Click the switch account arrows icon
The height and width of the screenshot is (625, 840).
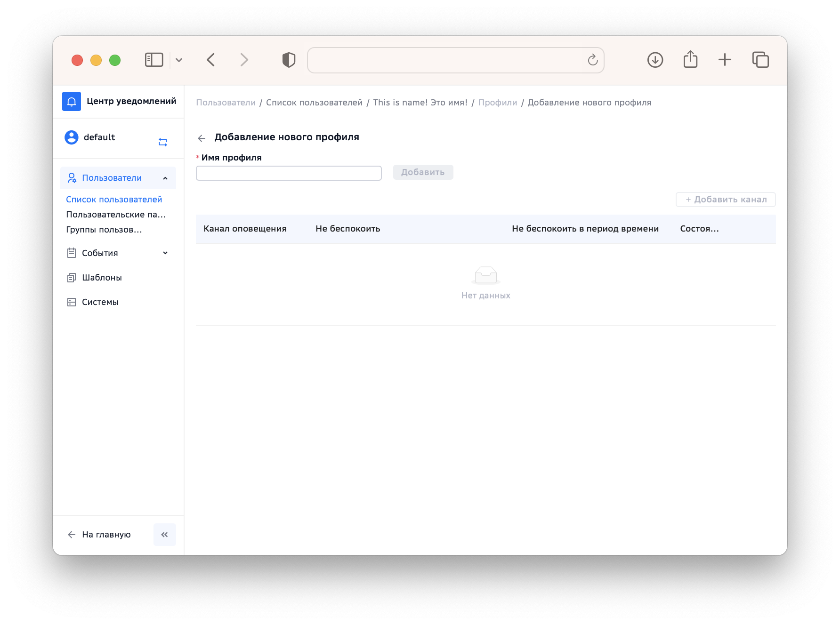click(x=163, y=142)
